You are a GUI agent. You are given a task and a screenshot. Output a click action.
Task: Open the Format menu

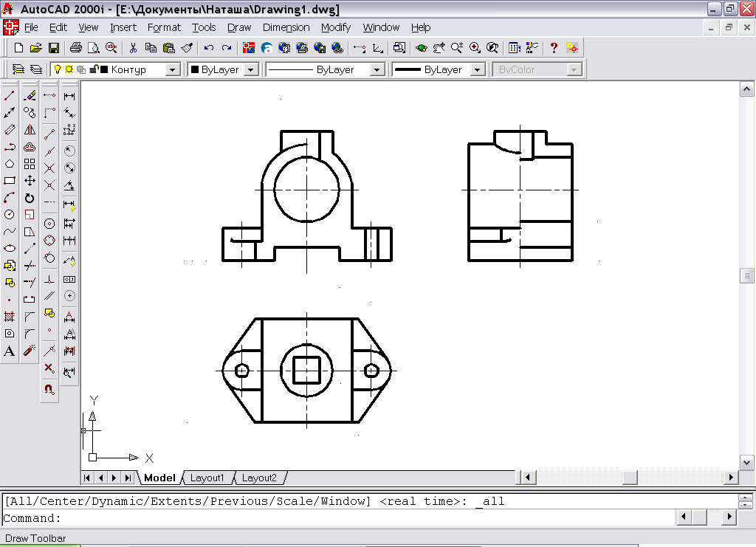(x=164, y=27)
